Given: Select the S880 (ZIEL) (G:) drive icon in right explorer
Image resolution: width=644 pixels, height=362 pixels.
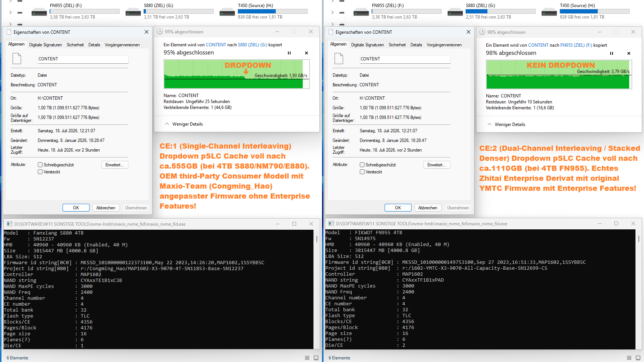Looking at the screenshot, I should [455, 12].
